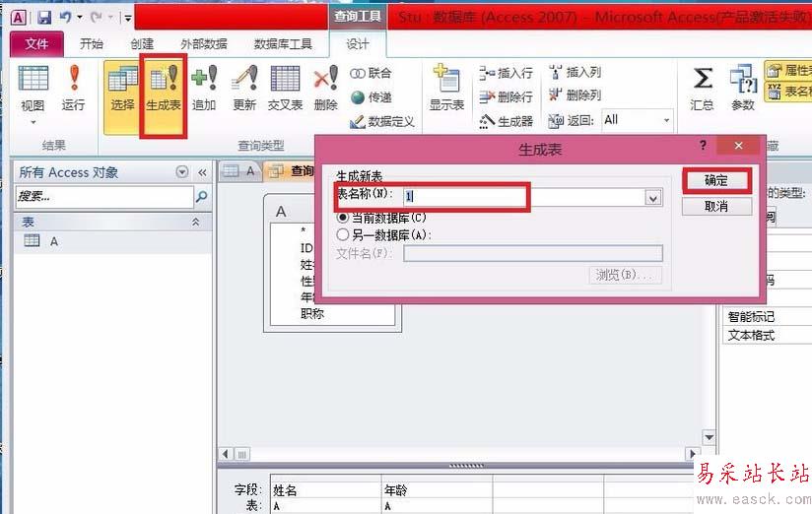Viewport: 812px width, 514px height.
Task: Open the Builder (生成器)
Action: 506,121
